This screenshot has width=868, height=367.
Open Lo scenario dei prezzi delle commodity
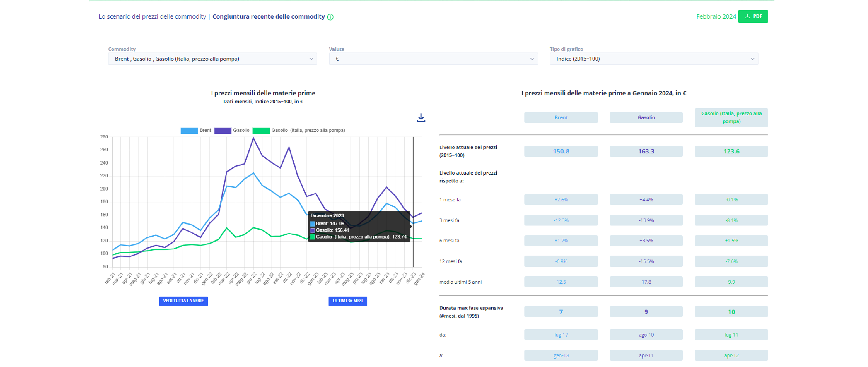tap(152, 17)
